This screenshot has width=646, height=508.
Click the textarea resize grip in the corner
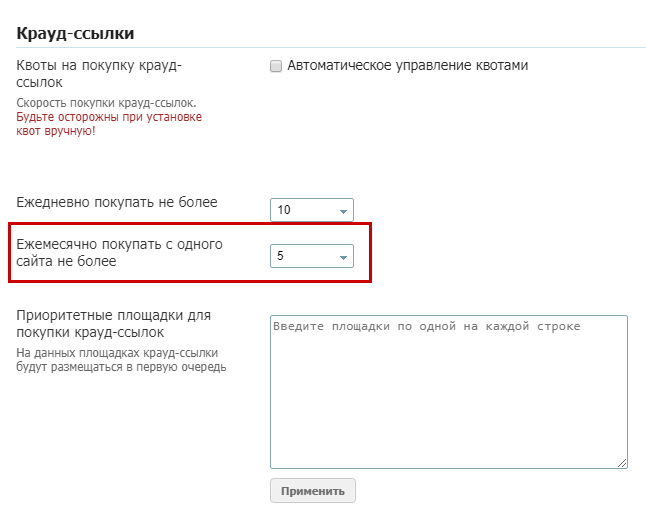(x=622, y=463)
